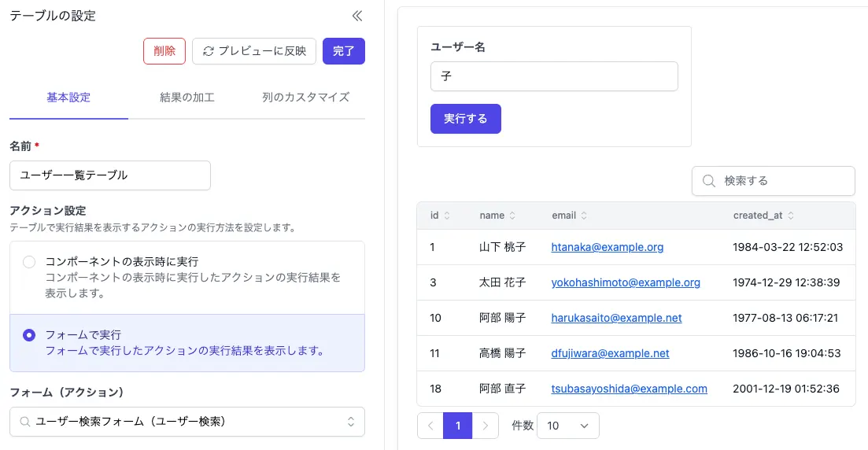Open tsubasayoshida@example.com email link
Viewport: 868px width, 450px height.
629,389
